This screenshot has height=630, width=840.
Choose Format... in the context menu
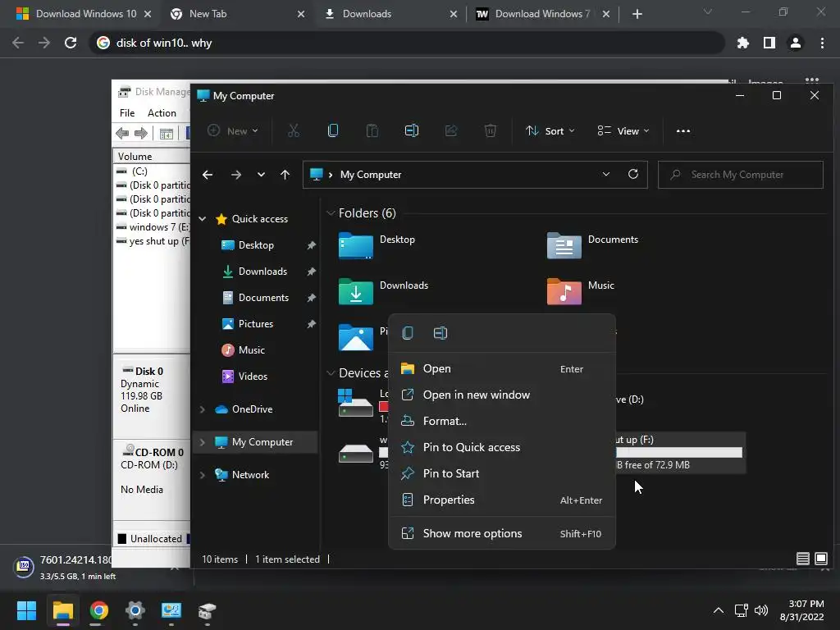tap(501, 421)
